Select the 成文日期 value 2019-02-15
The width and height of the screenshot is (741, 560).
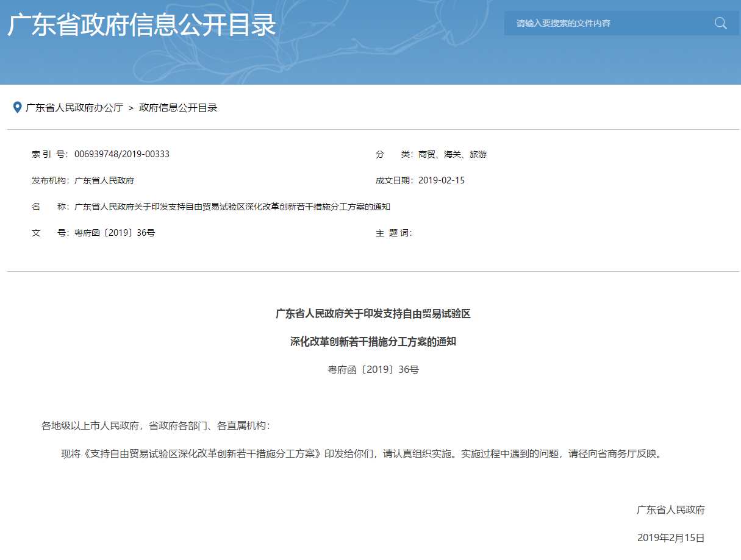point(442,180)
